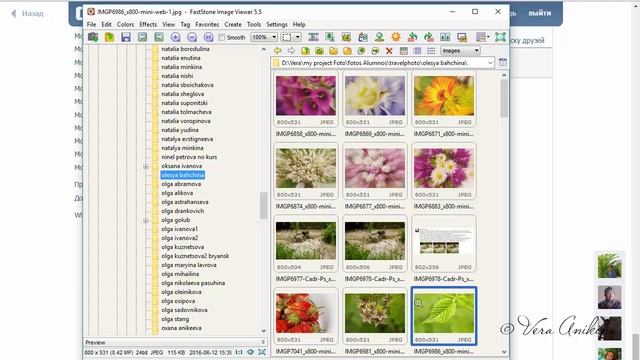
Task: Expand the folder path address dropdown
Action: click(490, 63)
